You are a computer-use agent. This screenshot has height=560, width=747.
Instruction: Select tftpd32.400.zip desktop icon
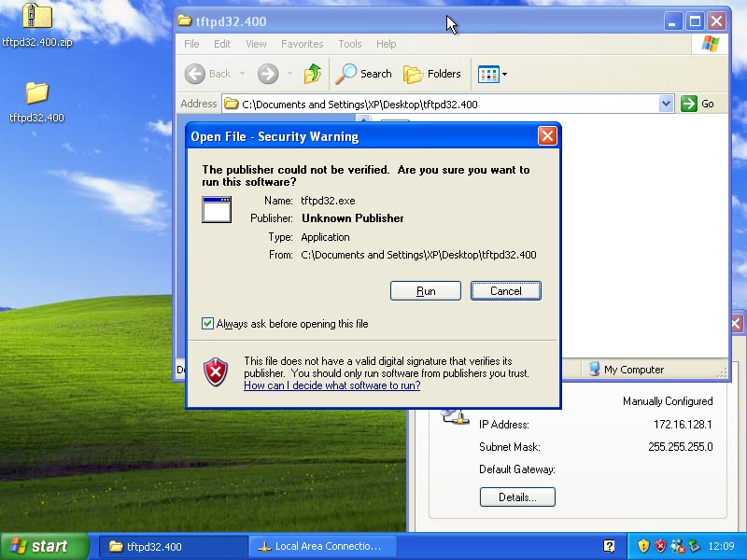36,17
